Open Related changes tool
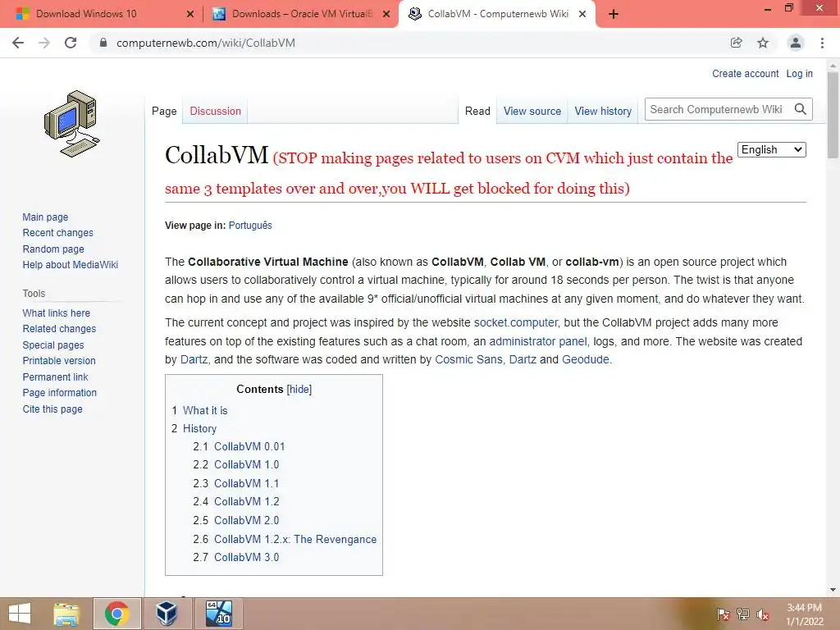Image resolution: width=840 pixels, height=630 pixels. pos(59,328)
